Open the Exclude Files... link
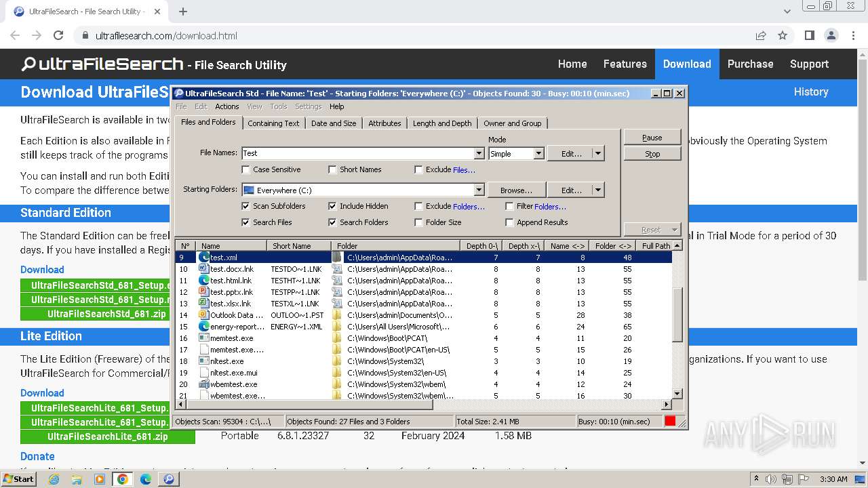This screenshot has width=868, height=488. (x=464, y=170)
